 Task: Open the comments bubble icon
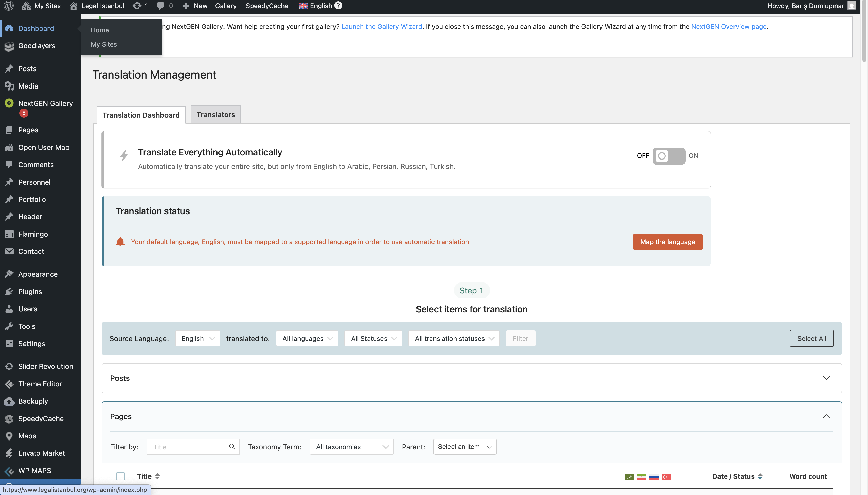pyautogui.click(x=160, y=6)
